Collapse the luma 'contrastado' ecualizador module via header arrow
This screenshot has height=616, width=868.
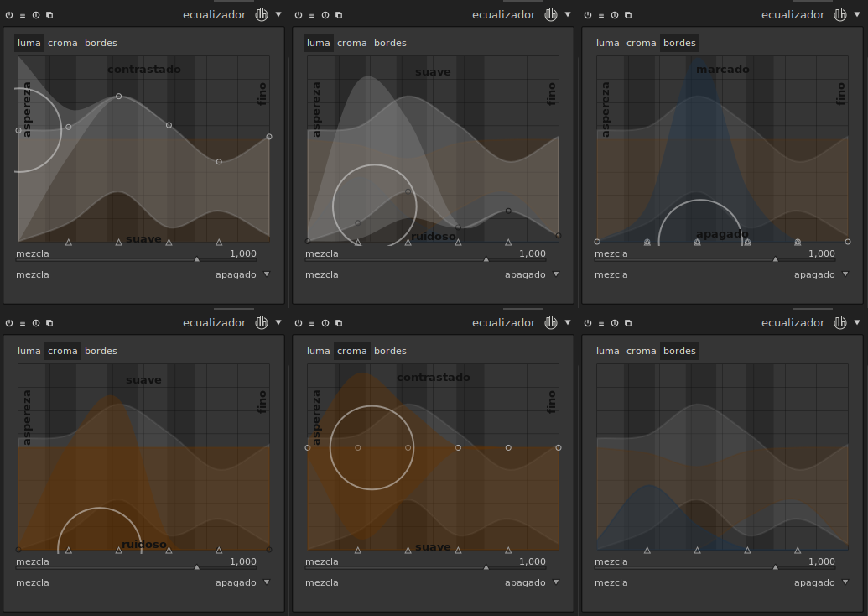[278, 14]
